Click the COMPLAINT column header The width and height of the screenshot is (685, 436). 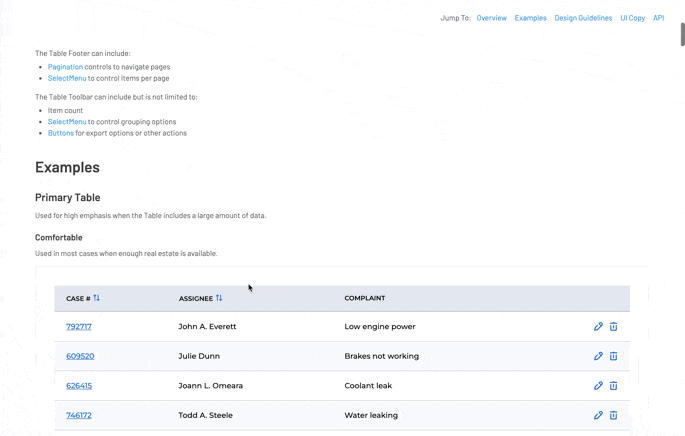pyautogui.click(x=364, y=298)
